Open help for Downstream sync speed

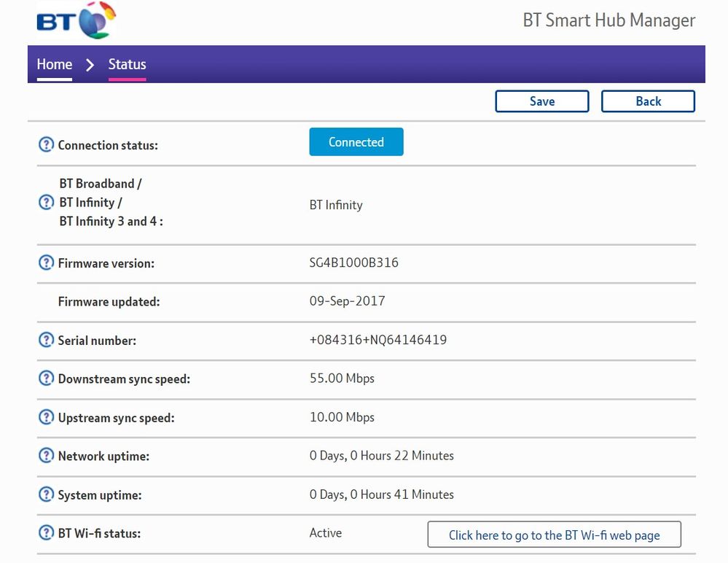click(x=46, y=378)
